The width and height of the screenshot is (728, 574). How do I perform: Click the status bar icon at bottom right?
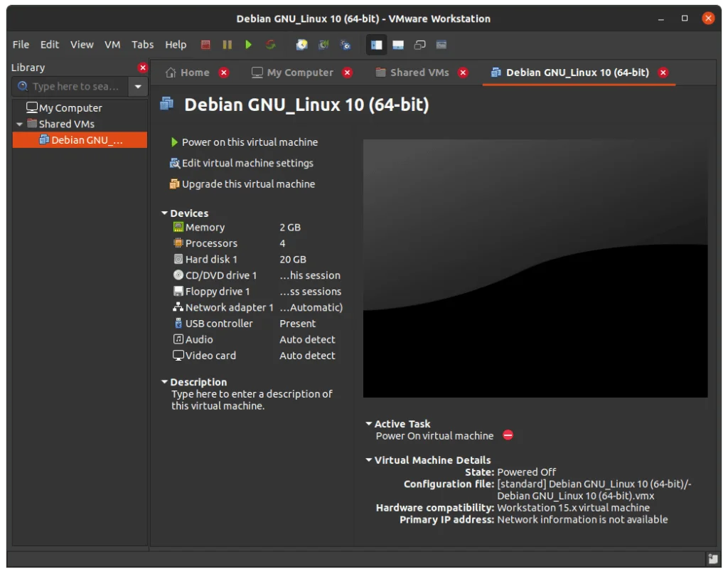tap(712, 558)
